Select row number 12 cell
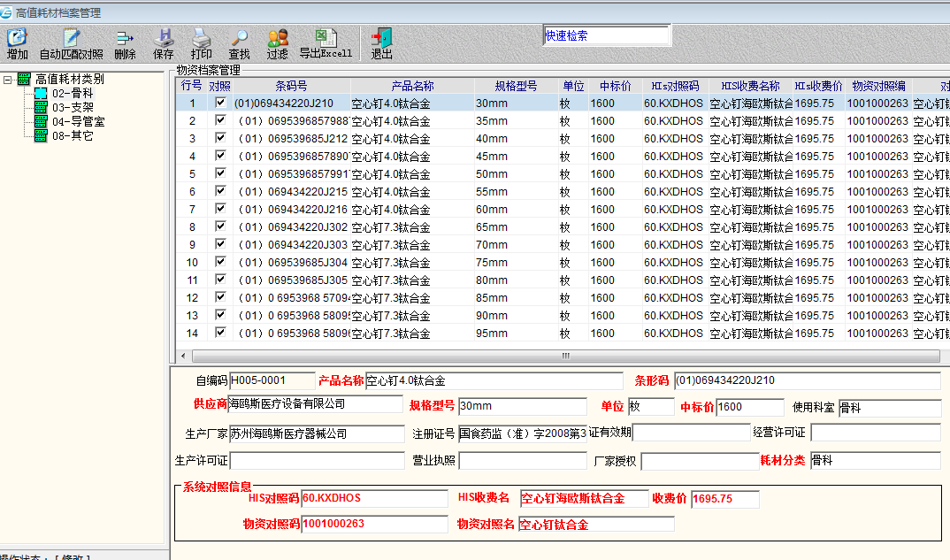The height and width of the screenshot is (560, 950). 192,298
